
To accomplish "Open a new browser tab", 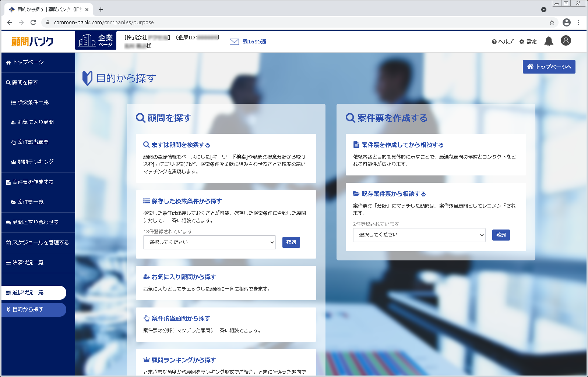I will point(101,10).
